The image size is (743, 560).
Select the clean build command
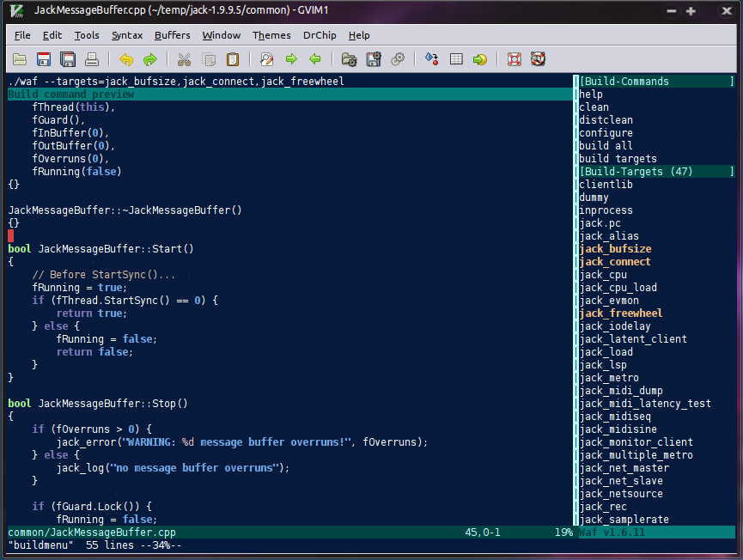pos(594,107)
